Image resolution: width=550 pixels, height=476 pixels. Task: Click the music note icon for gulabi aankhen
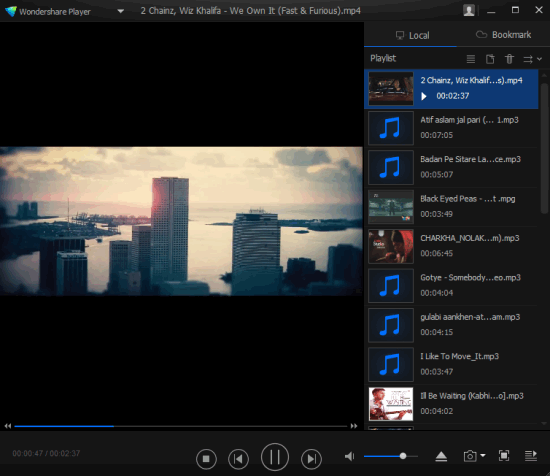[391, 325]
